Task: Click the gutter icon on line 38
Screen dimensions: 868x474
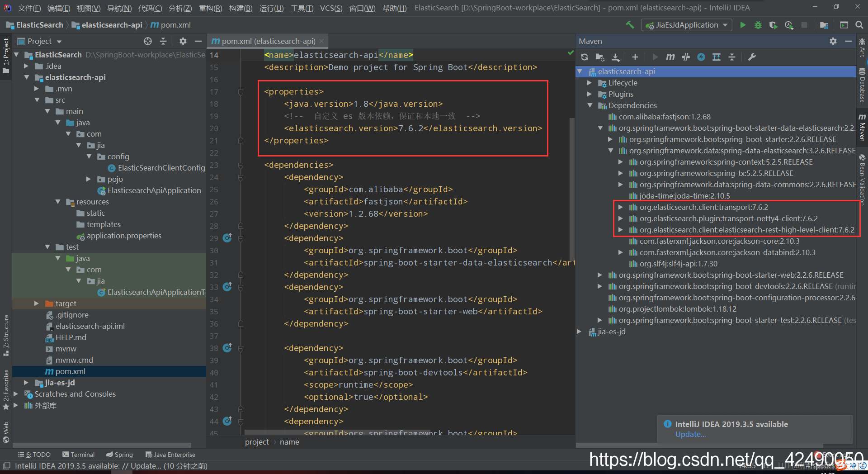Action: [227, 348]
